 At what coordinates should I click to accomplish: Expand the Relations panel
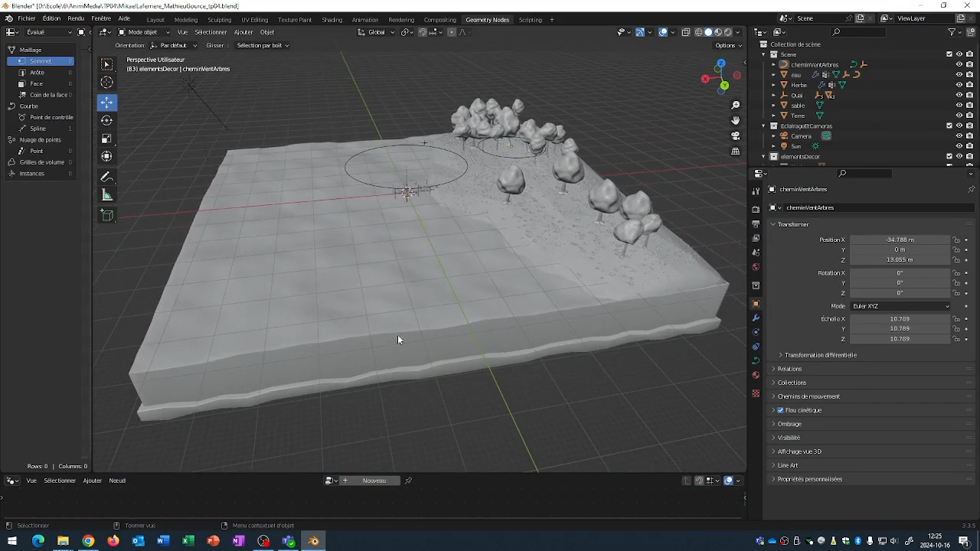tap(789, 369)
